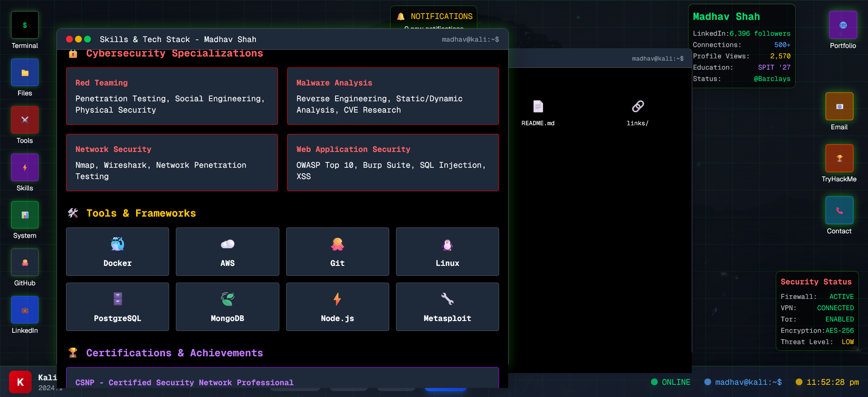This screenshot has height=397, width=868.
Task: Open the Portfolio desktop icon
Action: [843, 25]
